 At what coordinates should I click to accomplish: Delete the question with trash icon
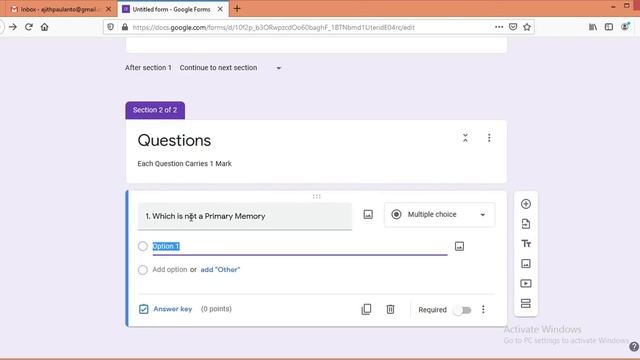[390, 309]
